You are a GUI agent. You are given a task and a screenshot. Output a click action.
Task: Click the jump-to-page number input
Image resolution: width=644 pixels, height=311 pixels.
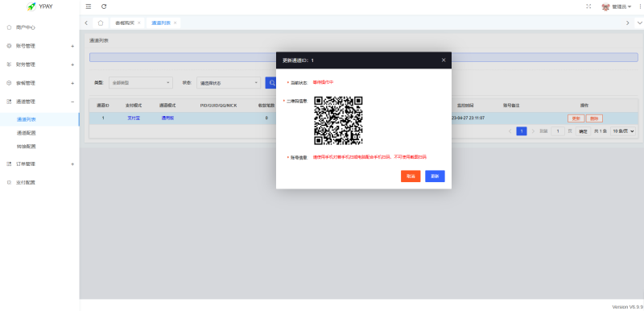click(557, 131)
